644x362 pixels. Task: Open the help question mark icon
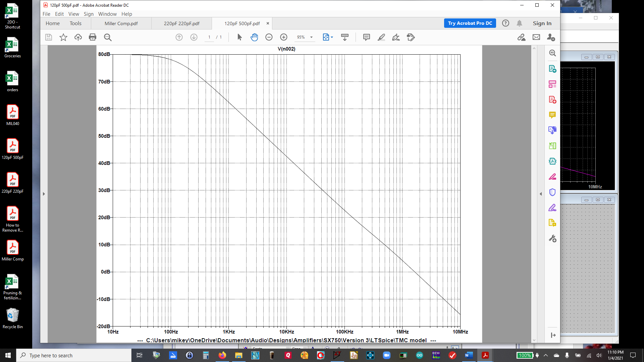coord(505,23)
